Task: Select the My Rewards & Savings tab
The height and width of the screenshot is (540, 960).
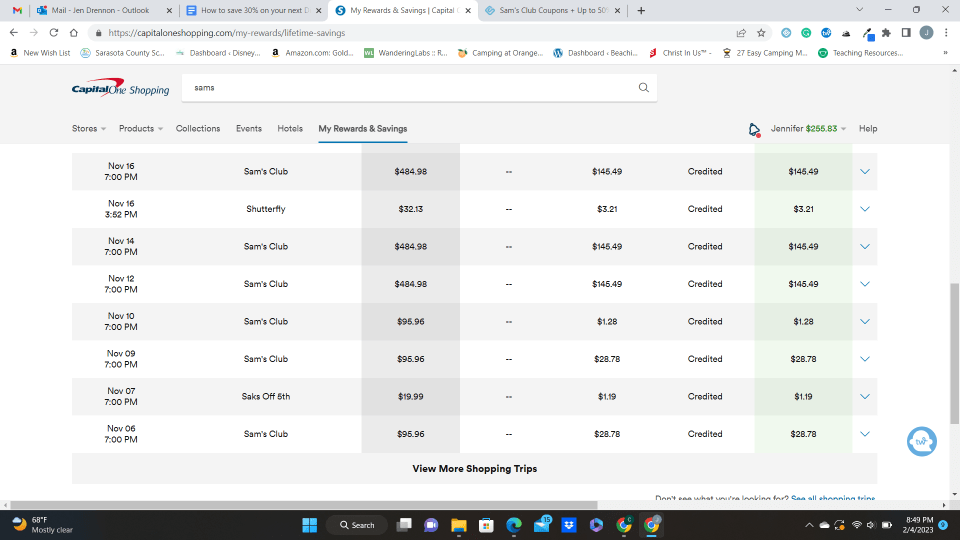Action: tap(362, 129)
